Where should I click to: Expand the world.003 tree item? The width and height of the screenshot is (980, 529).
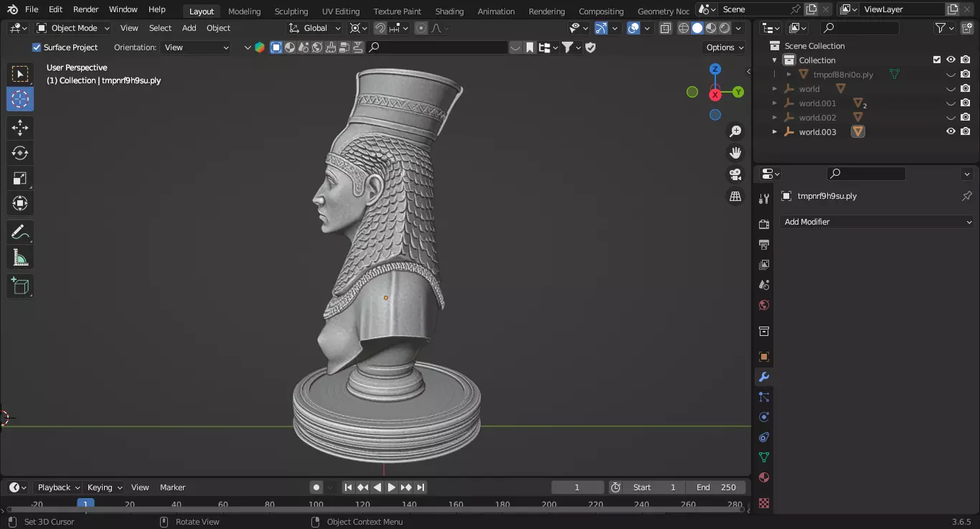click(774, 132)
